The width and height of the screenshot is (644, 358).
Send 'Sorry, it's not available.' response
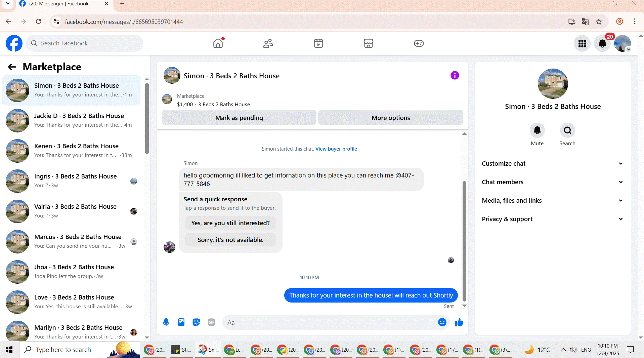230,240
